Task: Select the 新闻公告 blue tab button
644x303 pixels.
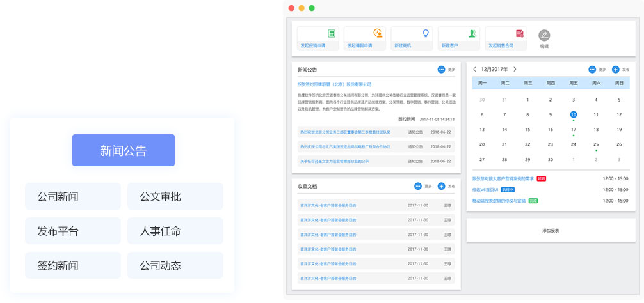Action: (x=124, y=150)
